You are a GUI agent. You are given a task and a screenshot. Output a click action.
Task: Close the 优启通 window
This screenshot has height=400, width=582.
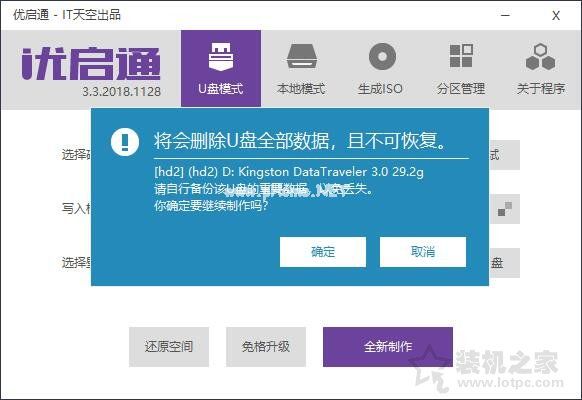(556, 16)
